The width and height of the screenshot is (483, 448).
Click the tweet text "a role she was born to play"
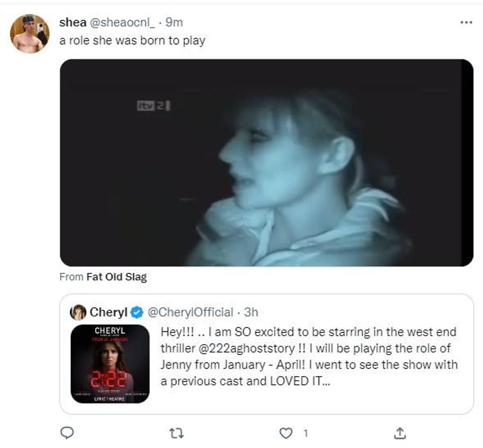pos(132,40)
